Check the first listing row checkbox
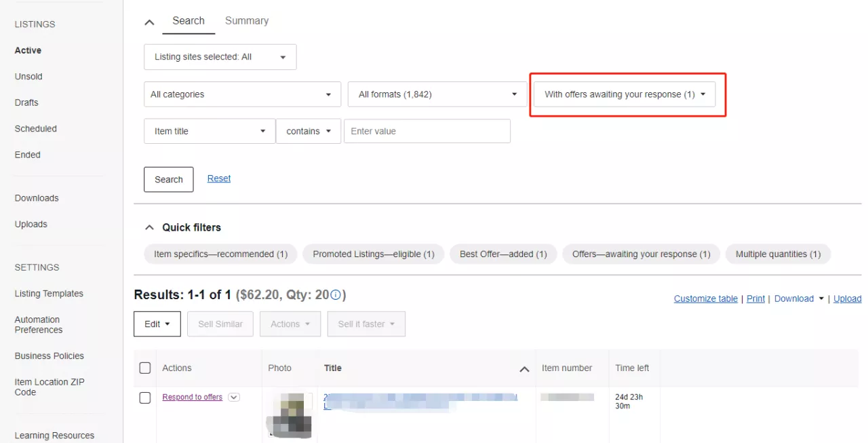The width and height of the screenshot is (868, 443). point(144,398)
